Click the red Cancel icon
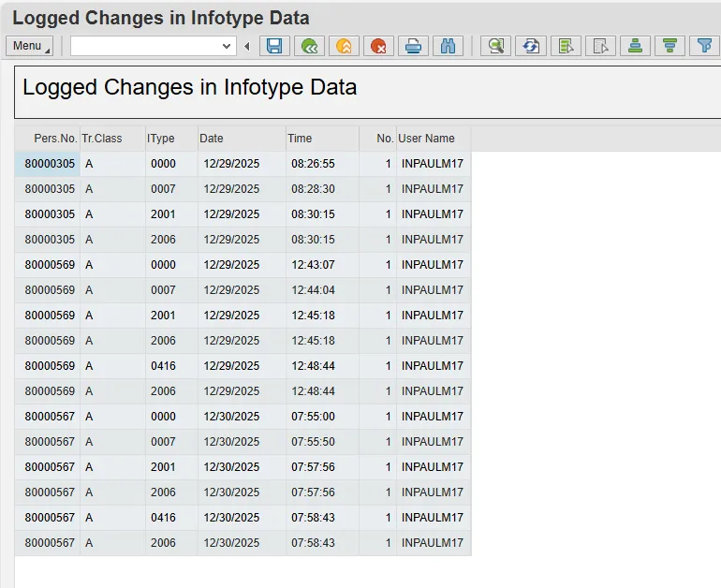This screenshot has width=721, height=588. tap(378, 46)
